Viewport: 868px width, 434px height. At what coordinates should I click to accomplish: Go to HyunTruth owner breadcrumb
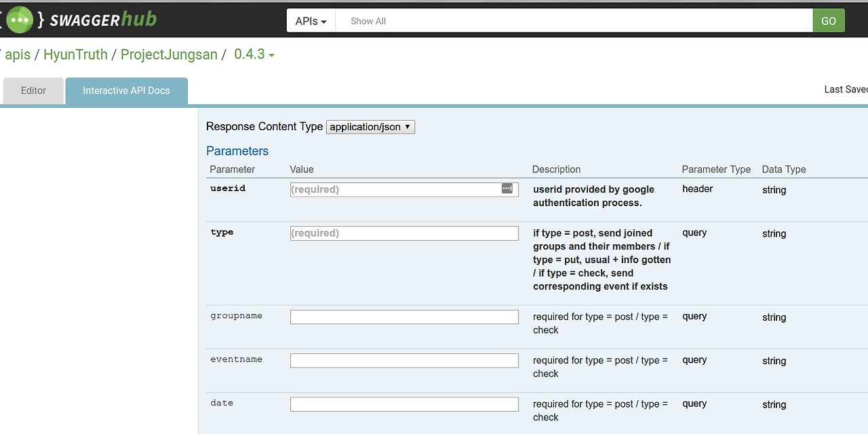[x=75, y=55]
